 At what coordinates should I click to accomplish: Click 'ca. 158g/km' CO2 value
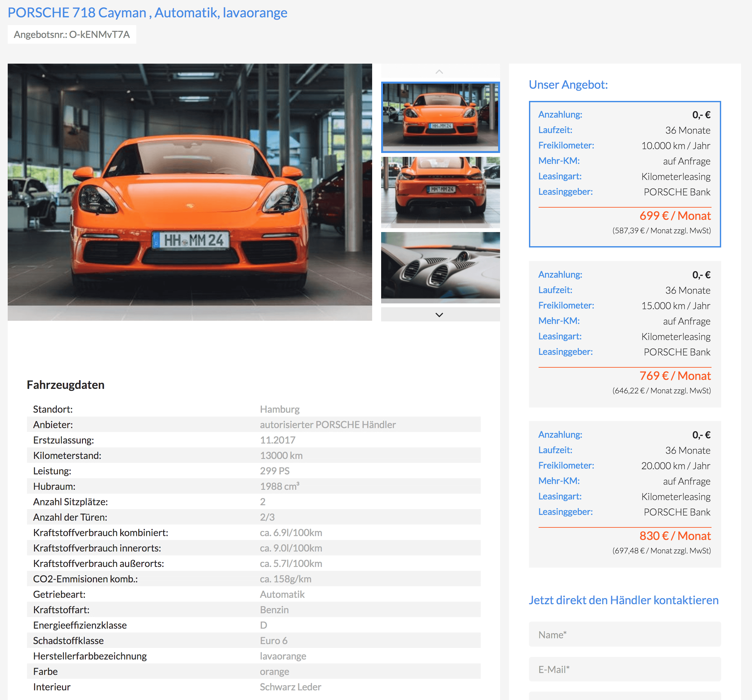point(286,579)
